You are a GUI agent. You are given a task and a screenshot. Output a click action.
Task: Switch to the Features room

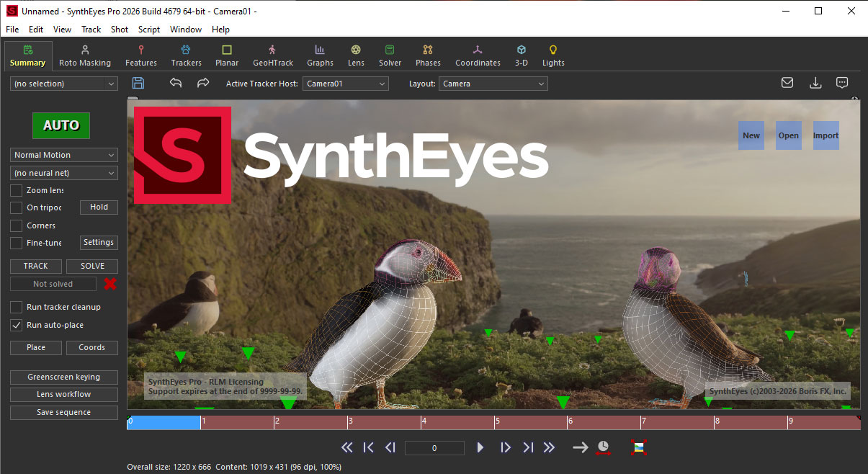point(141,55)
